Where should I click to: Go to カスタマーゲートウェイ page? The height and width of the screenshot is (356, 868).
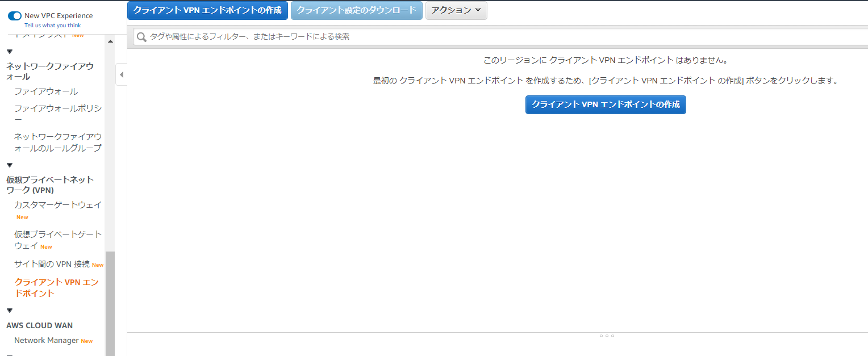tap(58, 205)
